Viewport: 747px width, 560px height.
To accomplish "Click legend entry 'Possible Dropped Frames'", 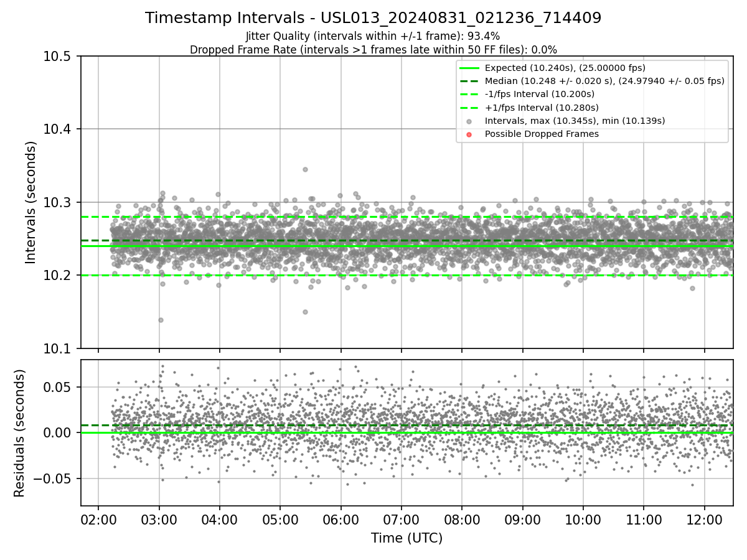I will tap(542, 134).
